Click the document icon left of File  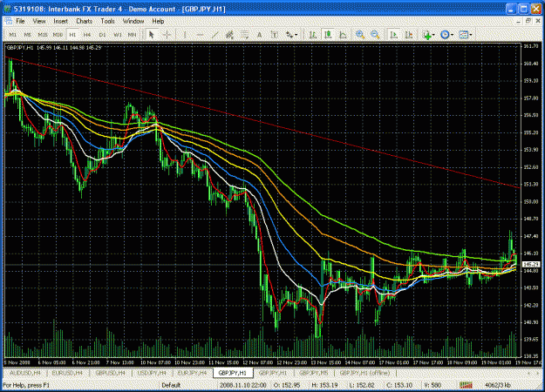point(8,21)
